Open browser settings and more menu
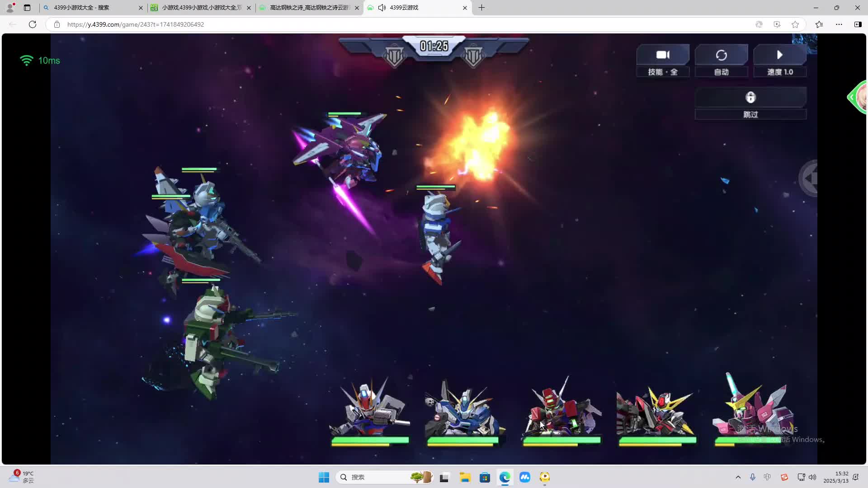 (x=839, y=24)
